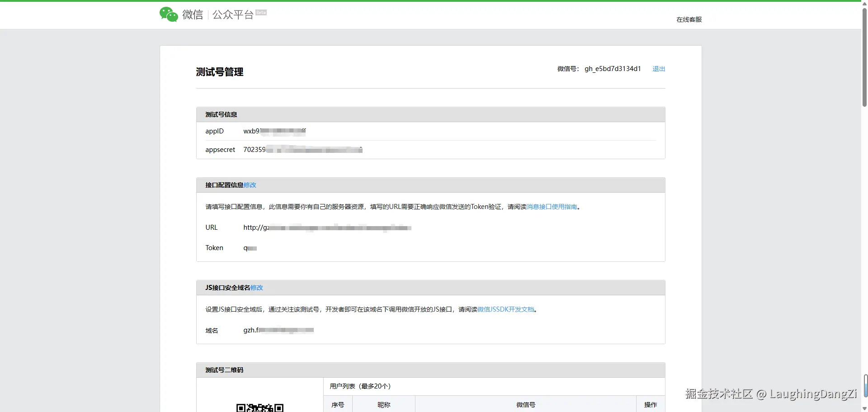Click 修改 next to JS接口安全域名
This screenshot has height=412, width=868.
257,288
